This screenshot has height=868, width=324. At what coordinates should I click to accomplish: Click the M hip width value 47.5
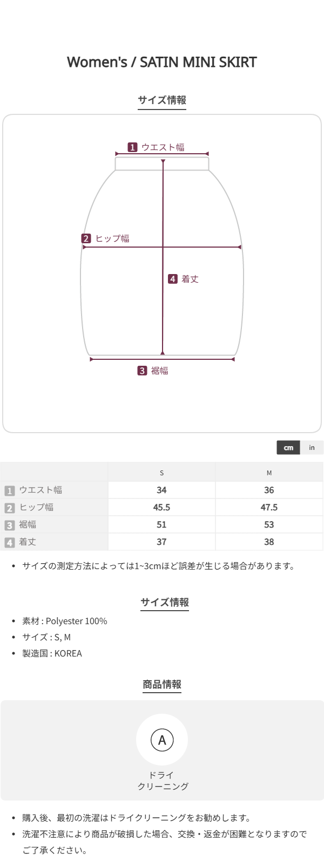coord(269,507)
